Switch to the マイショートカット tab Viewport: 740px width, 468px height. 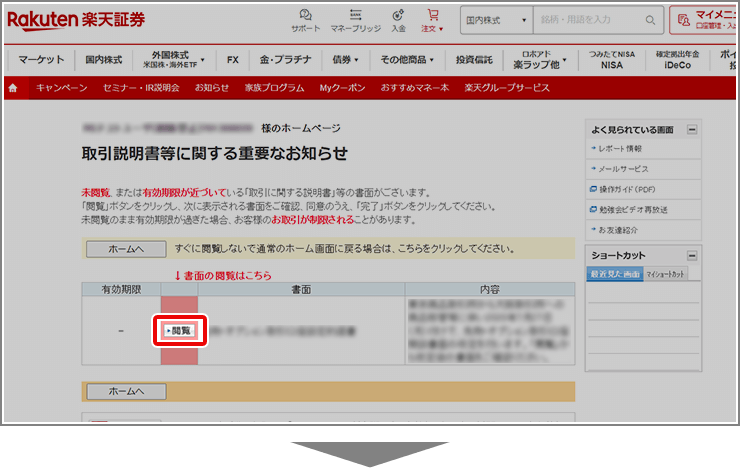(665, 274)
